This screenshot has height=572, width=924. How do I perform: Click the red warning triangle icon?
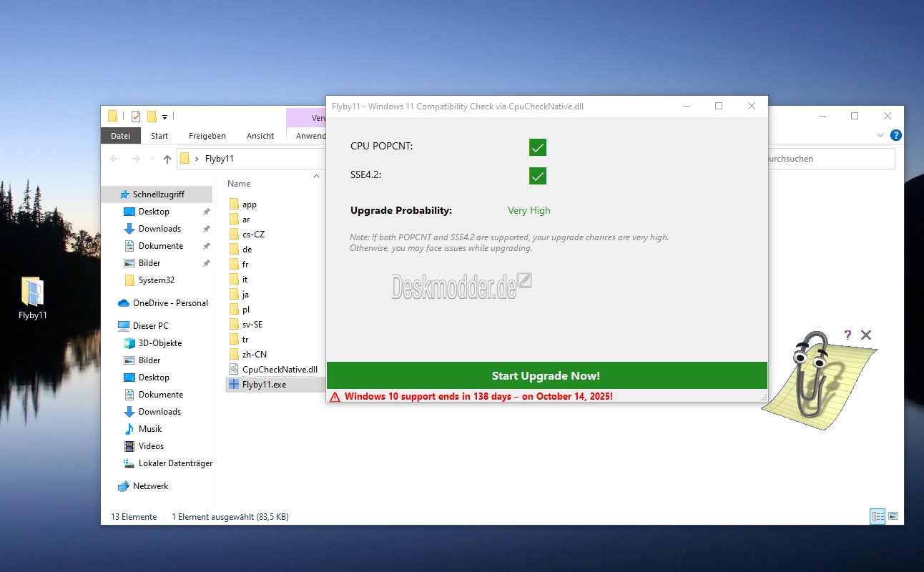[x=335, y=397]
